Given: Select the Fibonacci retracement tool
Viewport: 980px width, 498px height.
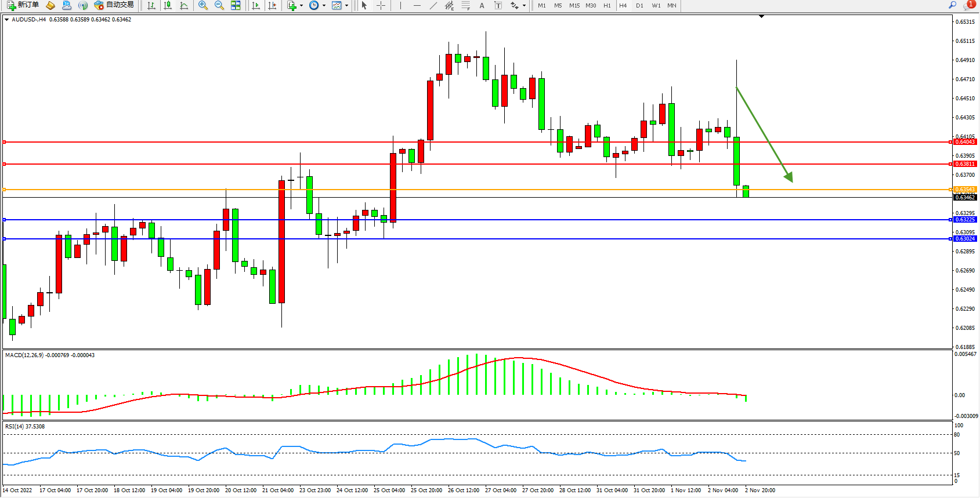Looking at the screenshot, I should (465, 5).
